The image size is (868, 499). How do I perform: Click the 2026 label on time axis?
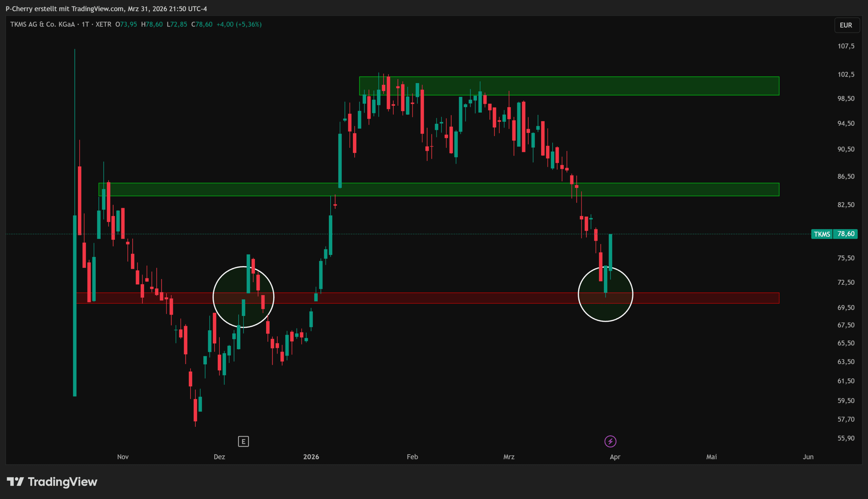[311, 457]
